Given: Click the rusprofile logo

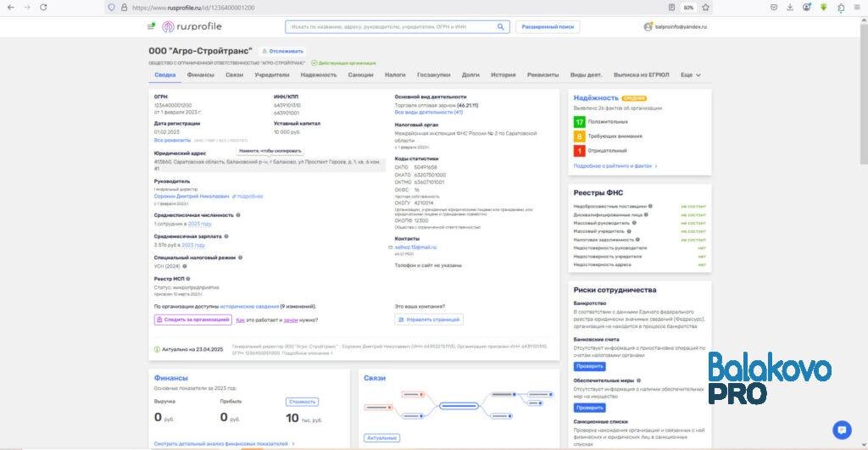Looking at the screenshot, I should (x=192, y=26).
